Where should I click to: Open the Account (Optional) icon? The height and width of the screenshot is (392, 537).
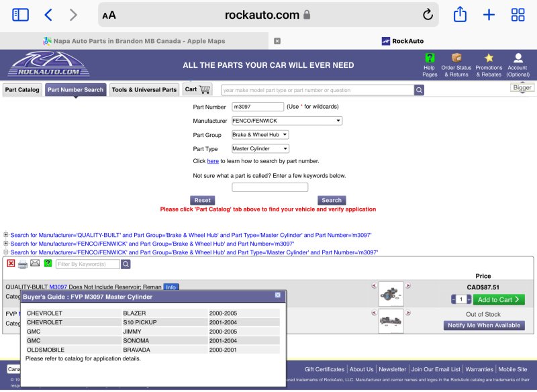tap(518, 58)
